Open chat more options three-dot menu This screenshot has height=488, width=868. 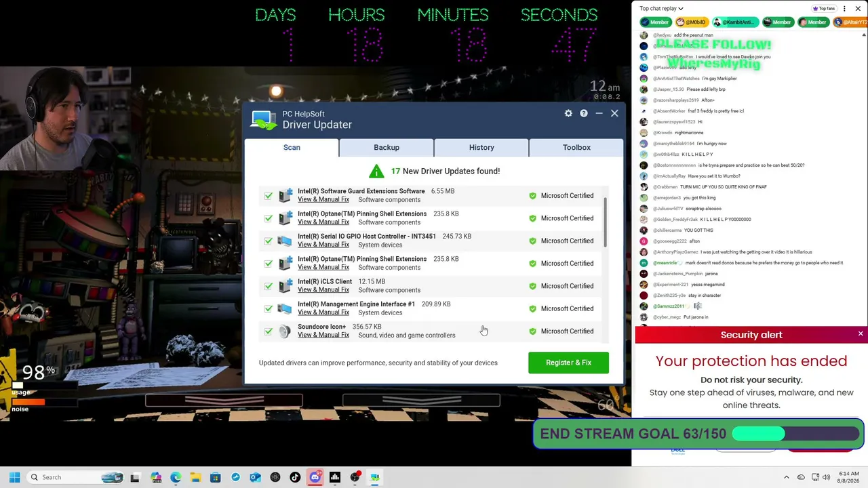[844, 9]
